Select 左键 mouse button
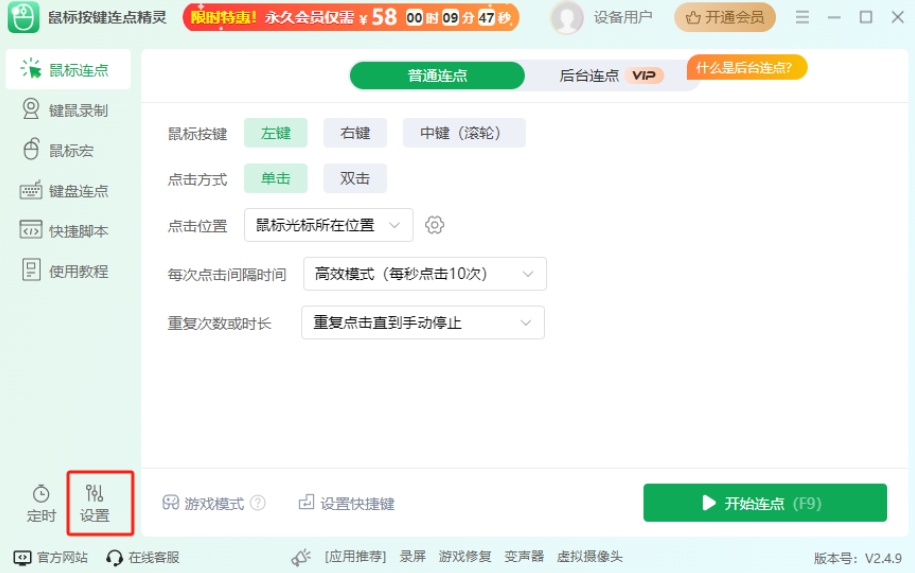 point(275,133)
